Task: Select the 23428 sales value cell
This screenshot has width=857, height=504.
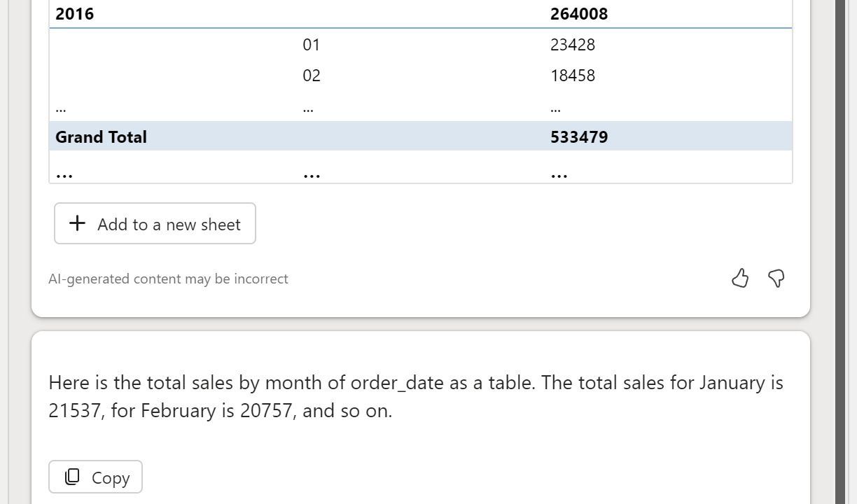Action: (573, 45)
